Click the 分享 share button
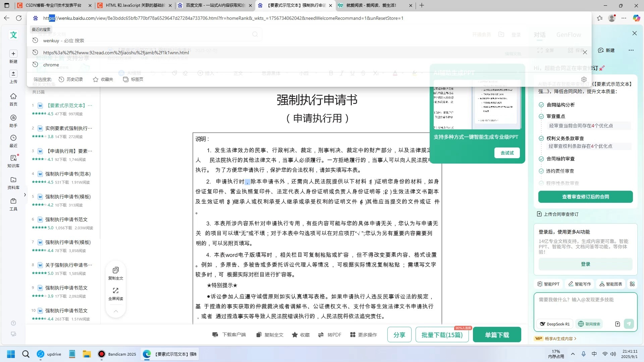Screen dimensions: 644x362 tap(399, 335)
